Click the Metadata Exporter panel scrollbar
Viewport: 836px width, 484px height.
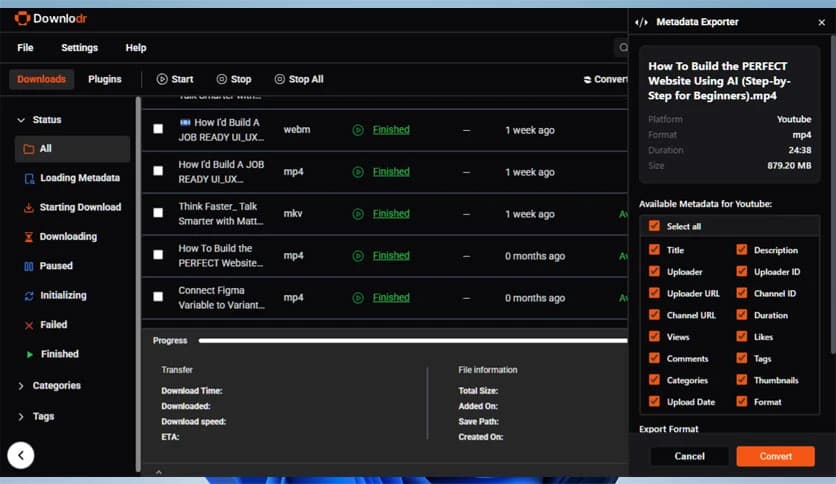coord(833,195)
